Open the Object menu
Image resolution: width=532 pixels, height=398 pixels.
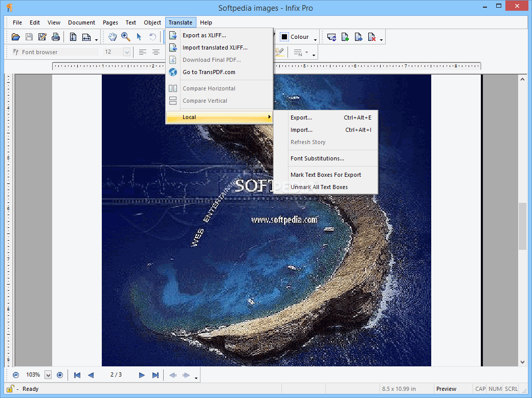(x=152, y=22)
